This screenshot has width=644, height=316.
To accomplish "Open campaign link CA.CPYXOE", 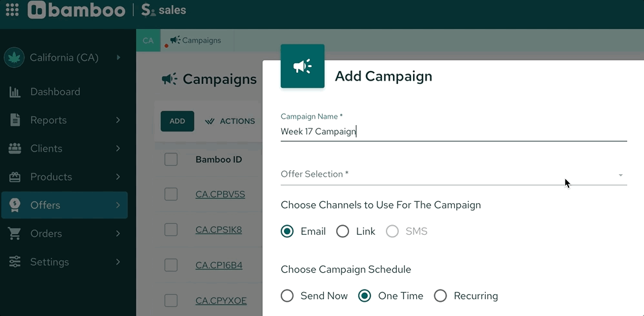I will [221, 301].
